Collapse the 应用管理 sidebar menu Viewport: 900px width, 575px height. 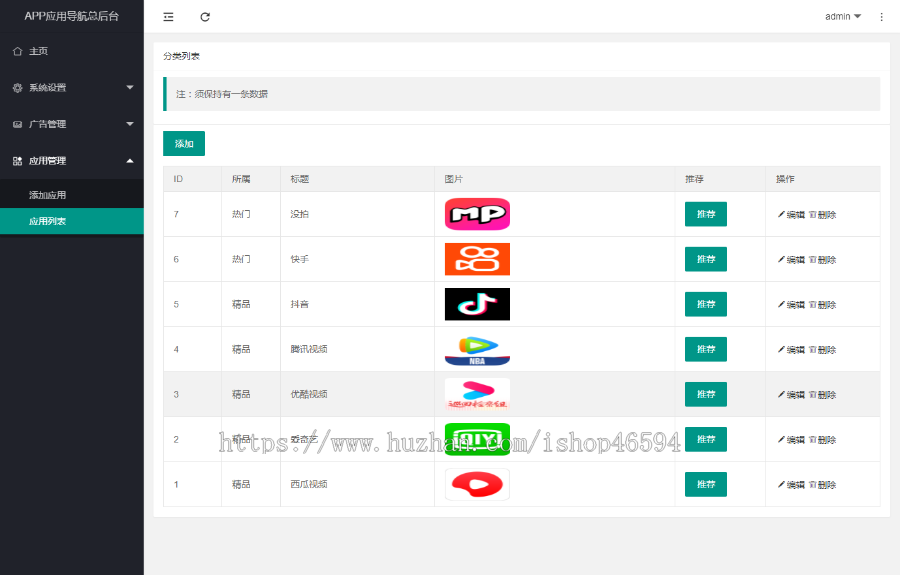[72, 161]
